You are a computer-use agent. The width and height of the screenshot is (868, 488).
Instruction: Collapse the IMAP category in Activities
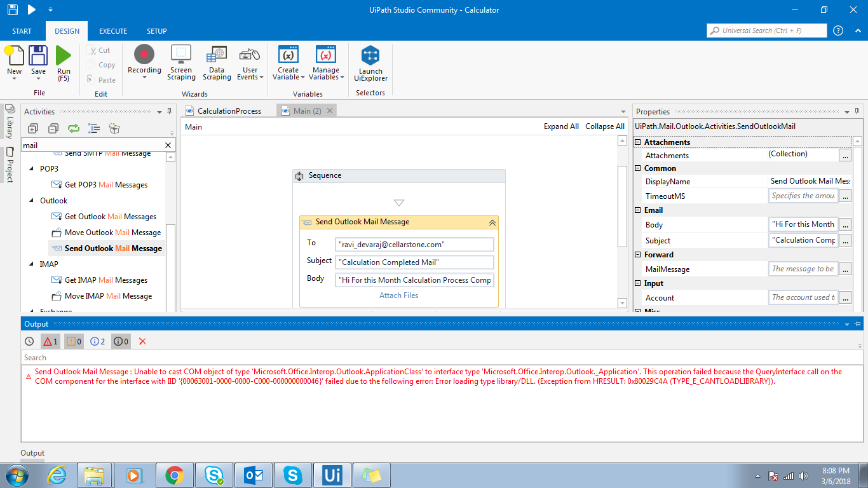(32, 264)
